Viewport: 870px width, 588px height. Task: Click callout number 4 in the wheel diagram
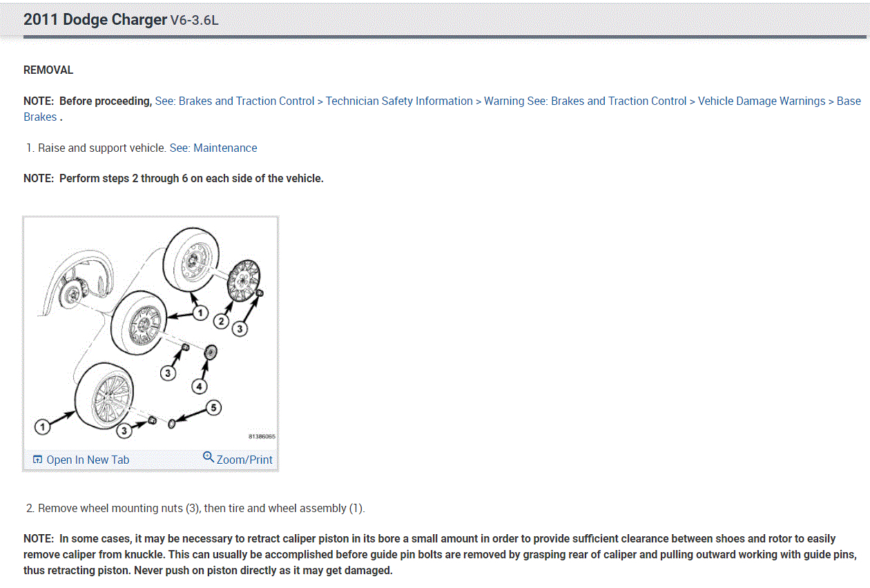pos(199,386)
